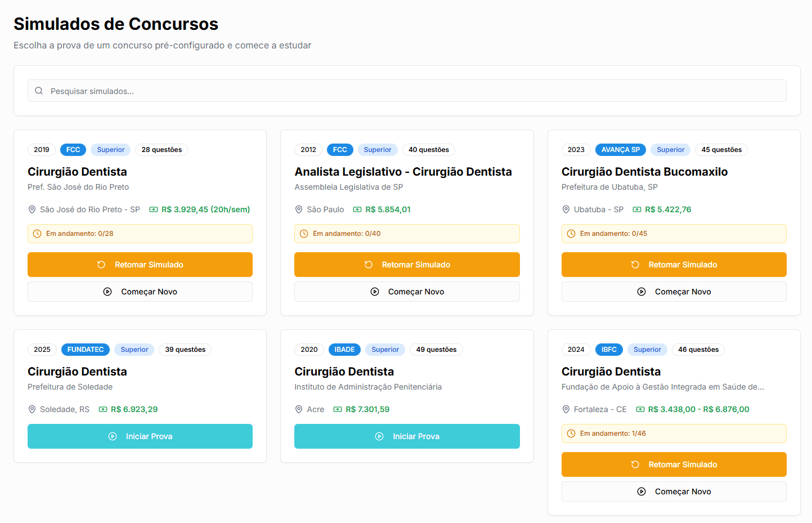Click clock icon in 'Em andamento: 0/40' banner
Screen dimensions: 812x523
point(304,234)
